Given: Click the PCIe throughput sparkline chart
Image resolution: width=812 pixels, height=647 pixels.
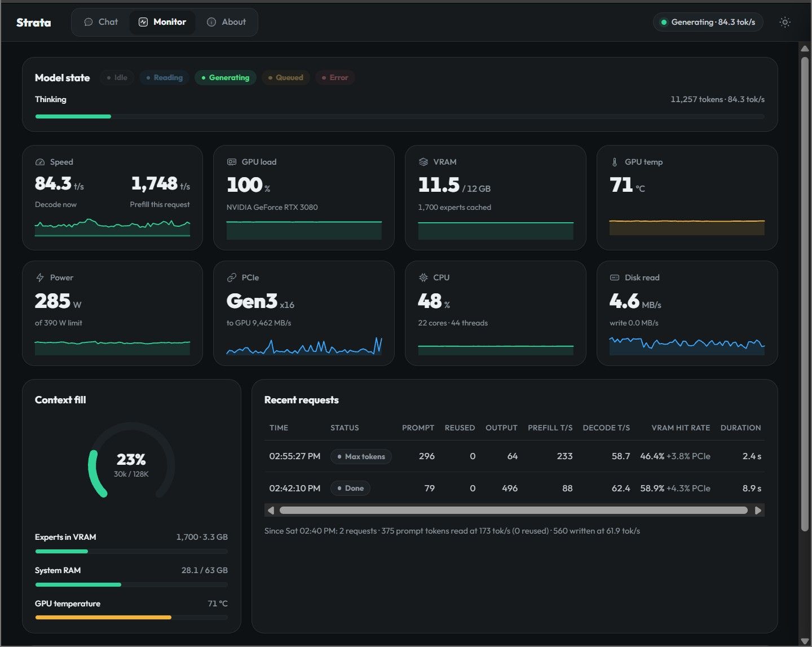Looking at the screenshot, I should (304, 346).
